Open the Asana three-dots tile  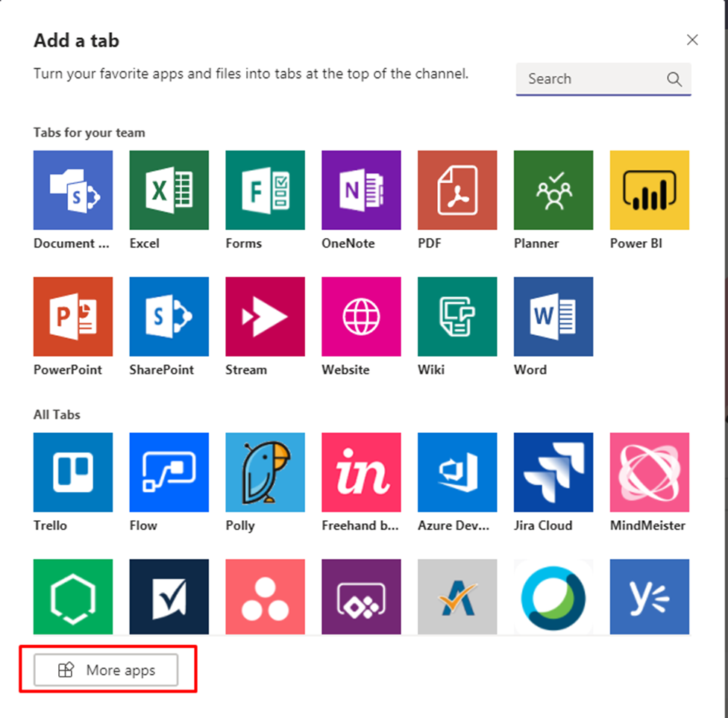coord(265,597)
